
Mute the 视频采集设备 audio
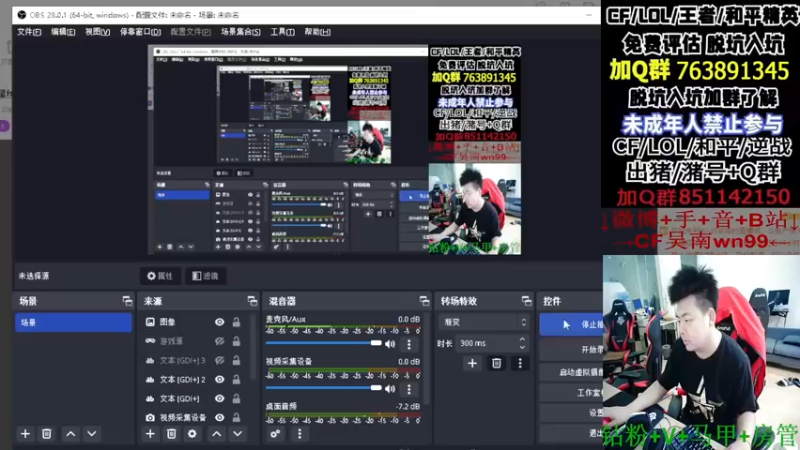tap(390, 389)
